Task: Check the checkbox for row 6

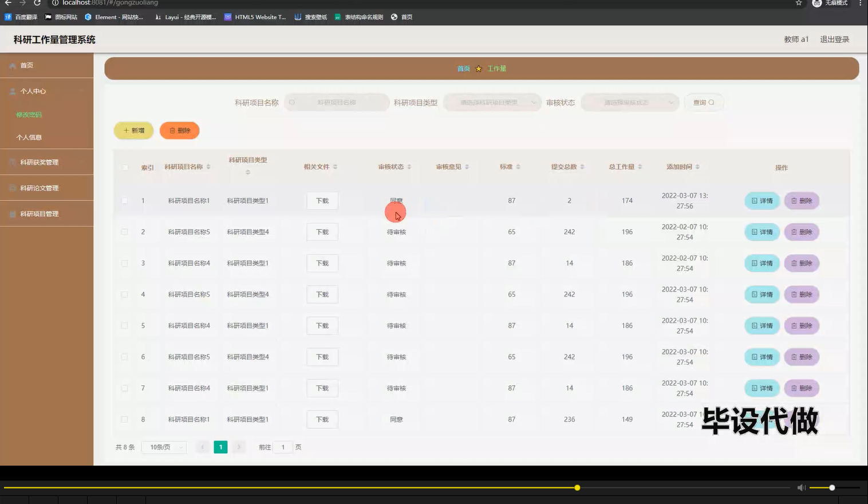Action: point(125,357)
